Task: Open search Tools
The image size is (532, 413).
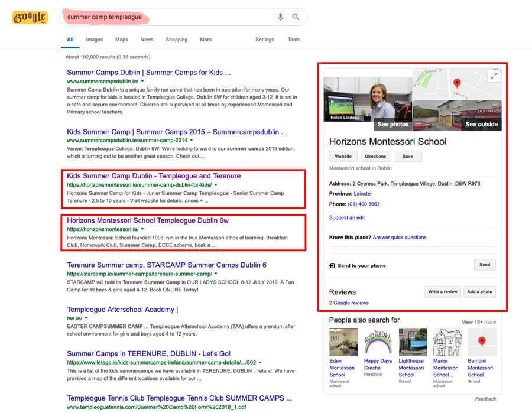Action: (293, 40)
